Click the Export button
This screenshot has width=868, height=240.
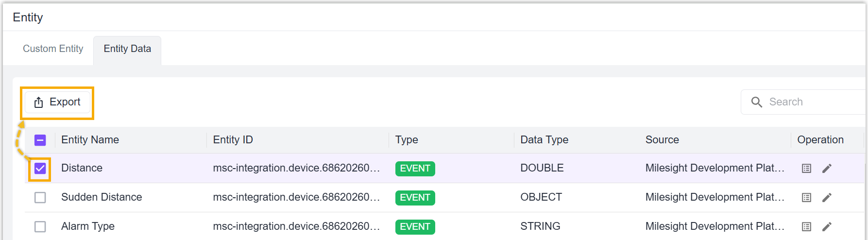tap(57, 102)
